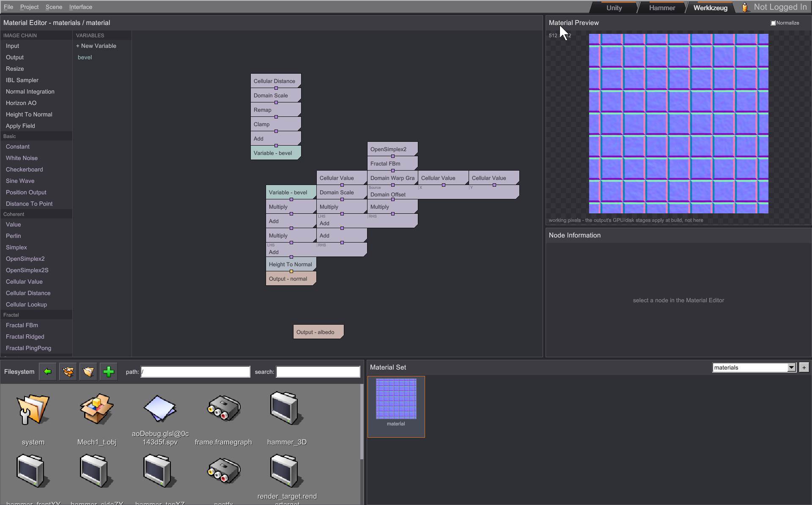Select the Clamp node in the graph

tap(276, 124)
